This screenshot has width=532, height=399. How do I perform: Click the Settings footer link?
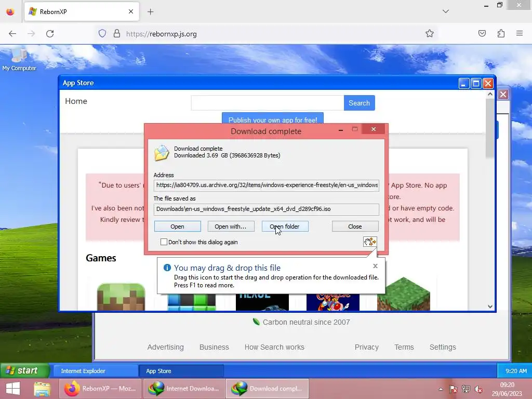[443, 347]
